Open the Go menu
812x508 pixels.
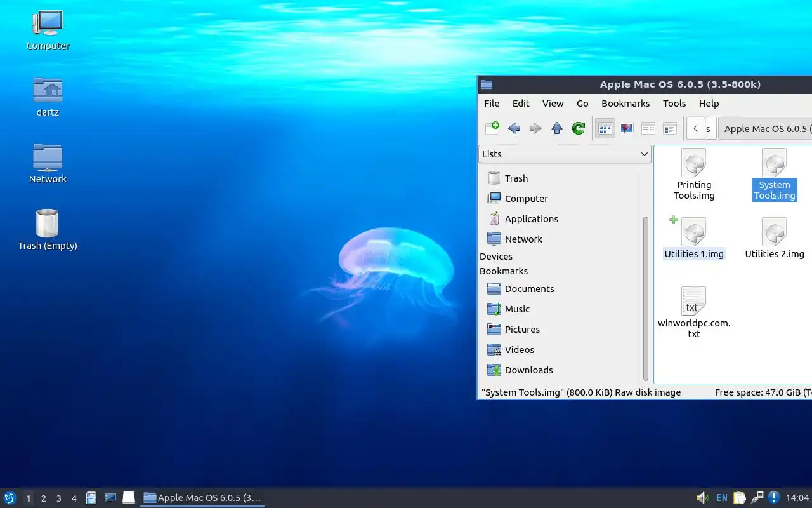click(x=582, y=104)
